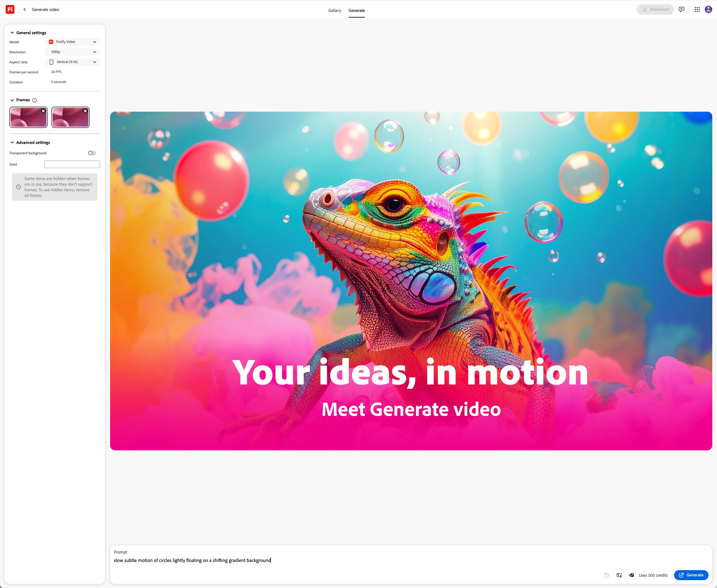Remove the first frame thumbnail
This screenshot has height=588, width=717.
coord(43,111)
